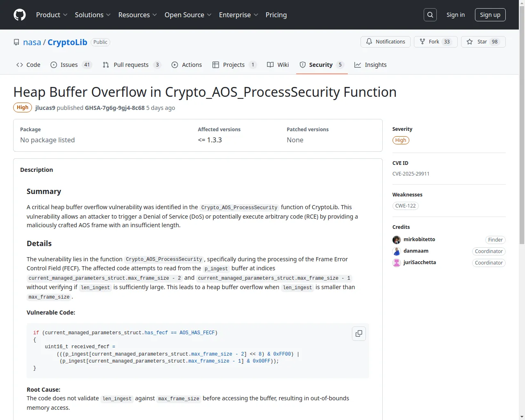This screenshot has width=525, height=420.
Task: Click the Star icon
Action: (470, 41)
